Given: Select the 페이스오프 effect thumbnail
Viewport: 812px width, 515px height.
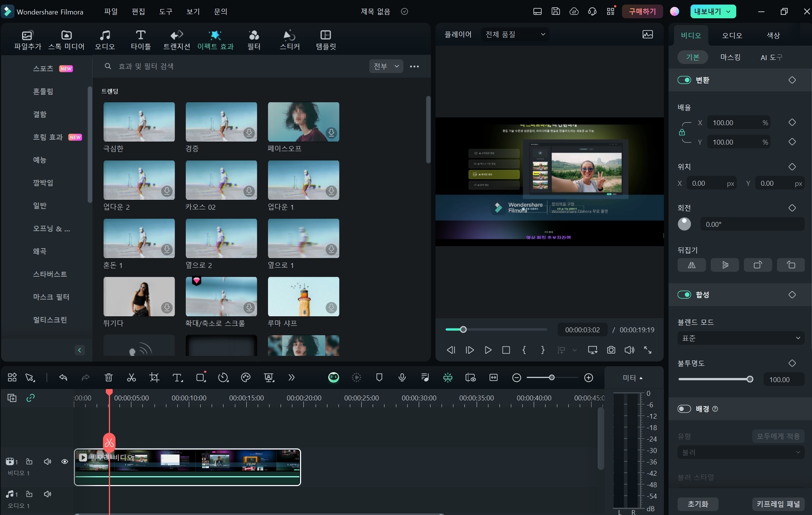Looking at the screenshot, I should (303, 122).
